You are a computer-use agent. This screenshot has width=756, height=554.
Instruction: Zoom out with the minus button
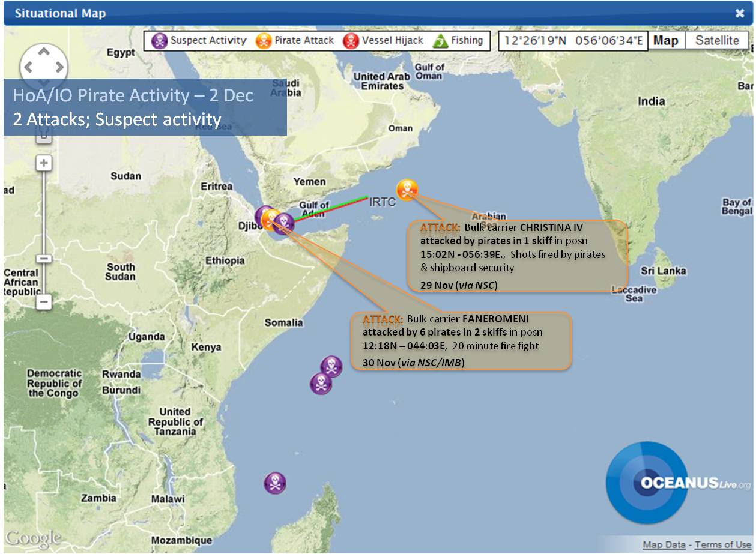click(x=44, y=301)
